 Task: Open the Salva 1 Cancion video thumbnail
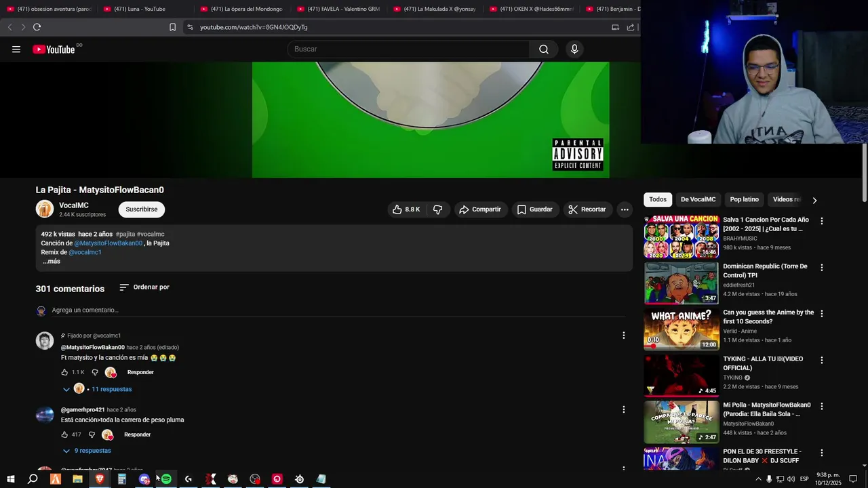tap(681, 237)
